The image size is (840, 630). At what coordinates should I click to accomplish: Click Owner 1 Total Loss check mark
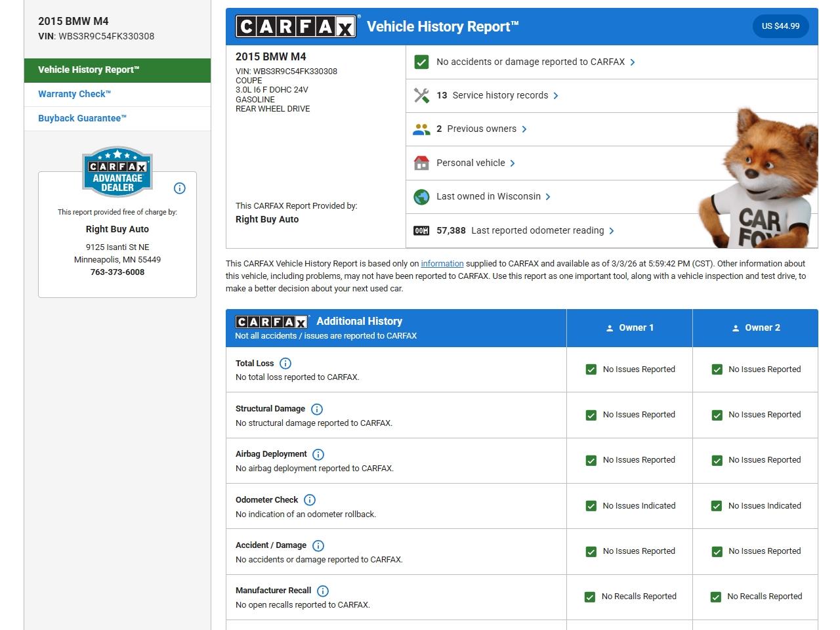tap(591, 369)
